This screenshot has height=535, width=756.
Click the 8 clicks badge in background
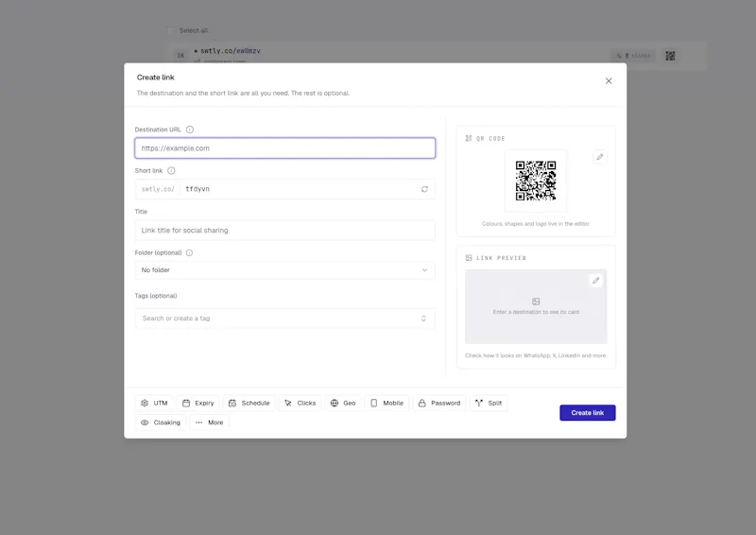pyautogui.click(x=633, y=56)
